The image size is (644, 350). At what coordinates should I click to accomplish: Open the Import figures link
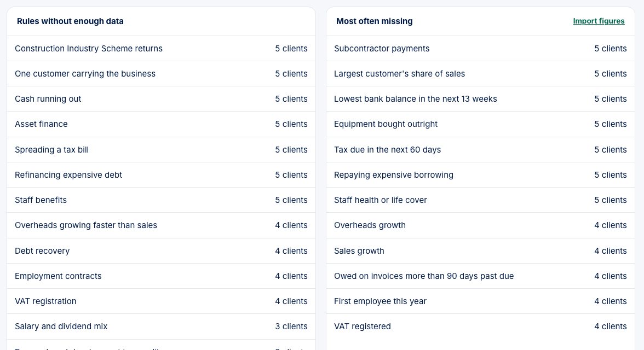599,21
